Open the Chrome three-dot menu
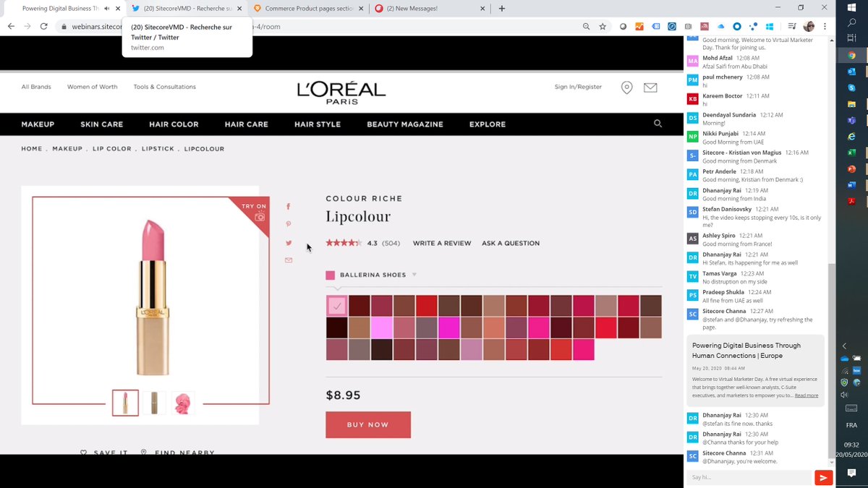The height and width of the screenshot is (488, 868). click(825, 26)
